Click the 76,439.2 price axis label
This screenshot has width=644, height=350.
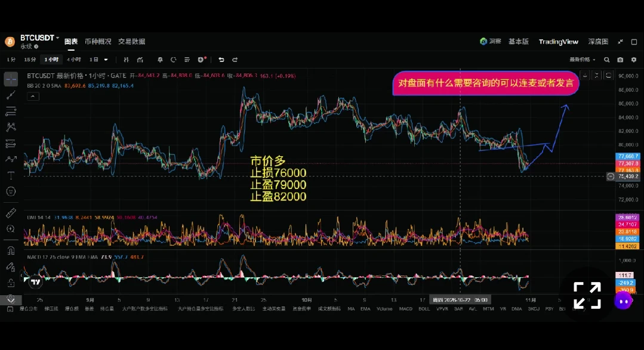pos(627,176)
